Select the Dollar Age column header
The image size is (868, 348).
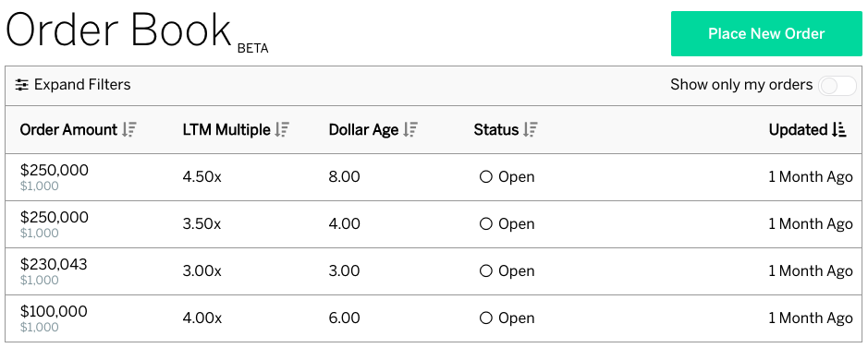click(363, 130)
